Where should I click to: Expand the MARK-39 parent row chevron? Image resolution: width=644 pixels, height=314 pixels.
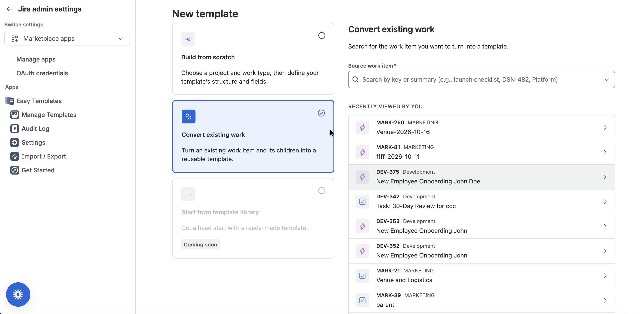(605, 301)
